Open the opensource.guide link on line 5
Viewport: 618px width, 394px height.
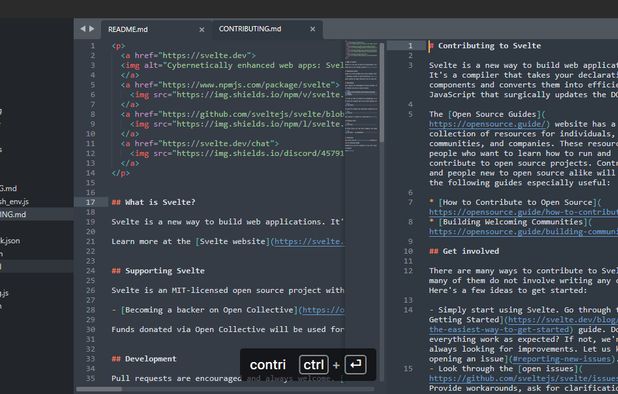(489, 124)
